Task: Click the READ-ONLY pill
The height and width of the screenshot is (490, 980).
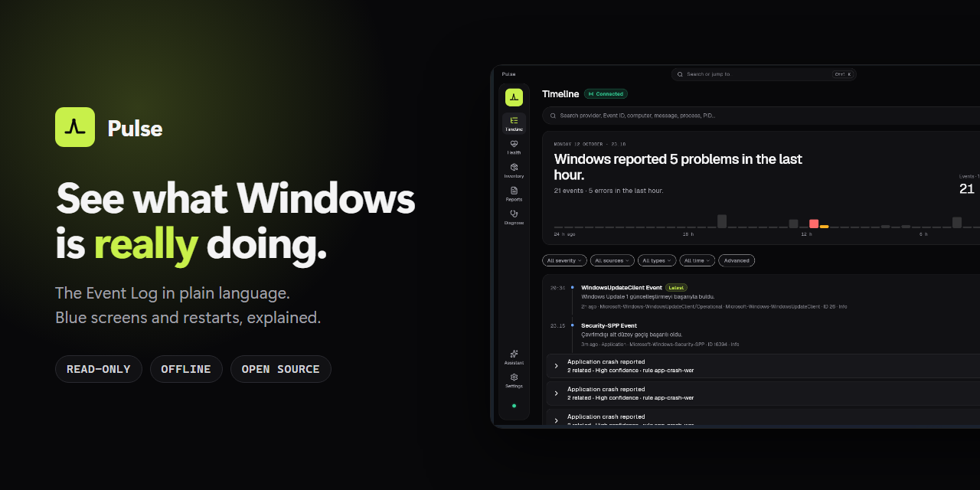Action: pos(99,369)
